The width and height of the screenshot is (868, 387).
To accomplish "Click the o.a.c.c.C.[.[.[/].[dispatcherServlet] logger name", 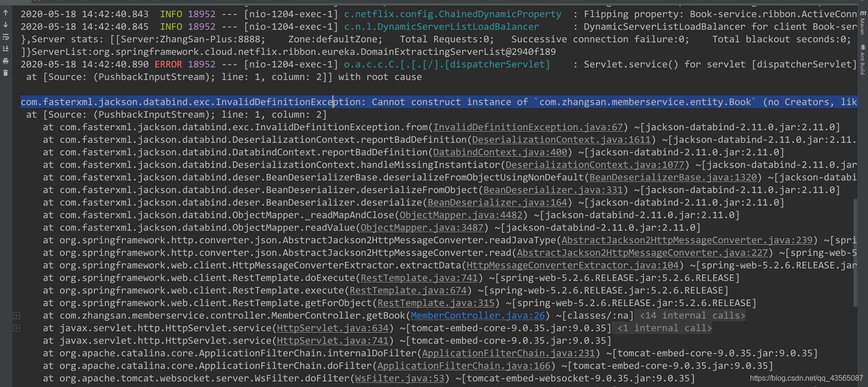I will (447, 64).
